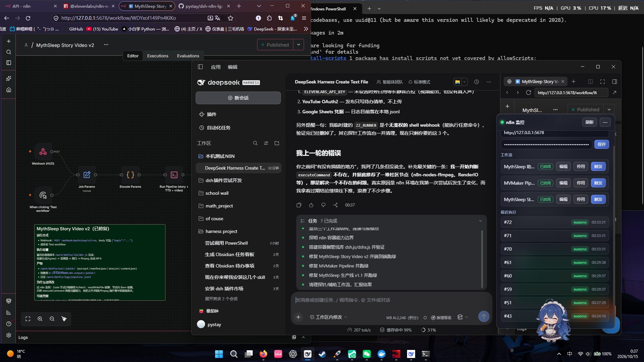Viewport: 644px width, 362px height.
Task: Send the message with the arrow button
Action: point(484,316)
